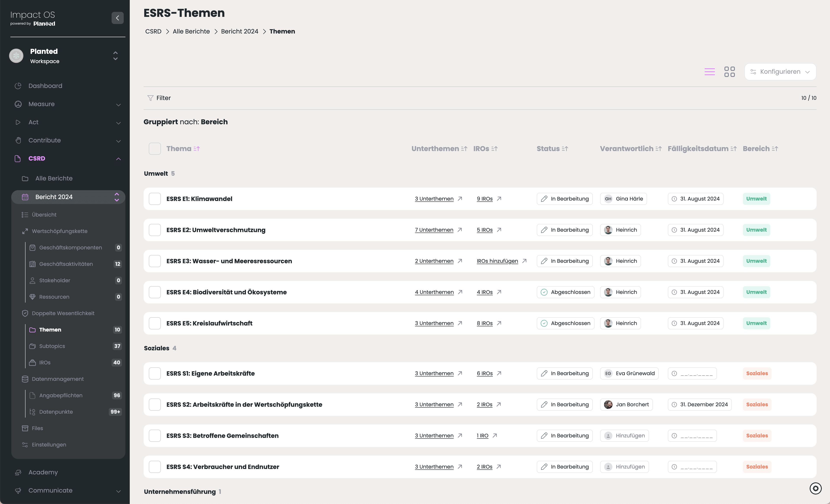Go to Dashboard in sidebar
830x504 pixels.
[x=45, y=86]
